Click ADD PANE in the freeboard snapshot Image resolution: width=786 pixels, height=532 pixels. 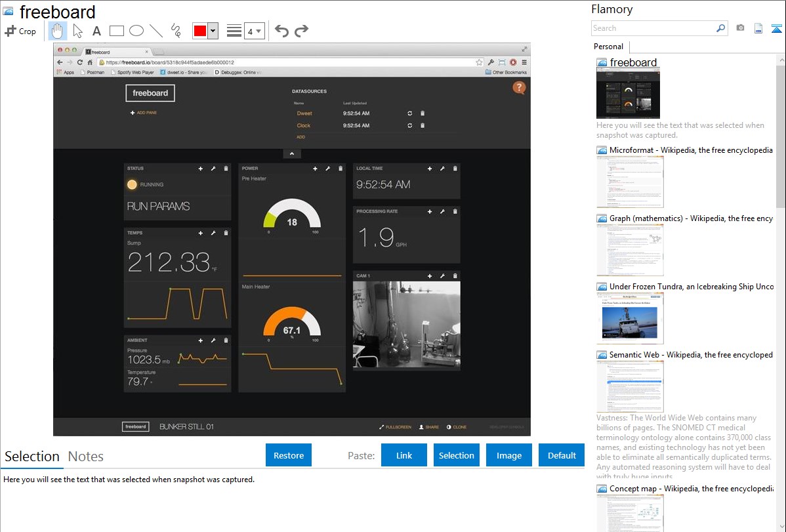point(144,113)
